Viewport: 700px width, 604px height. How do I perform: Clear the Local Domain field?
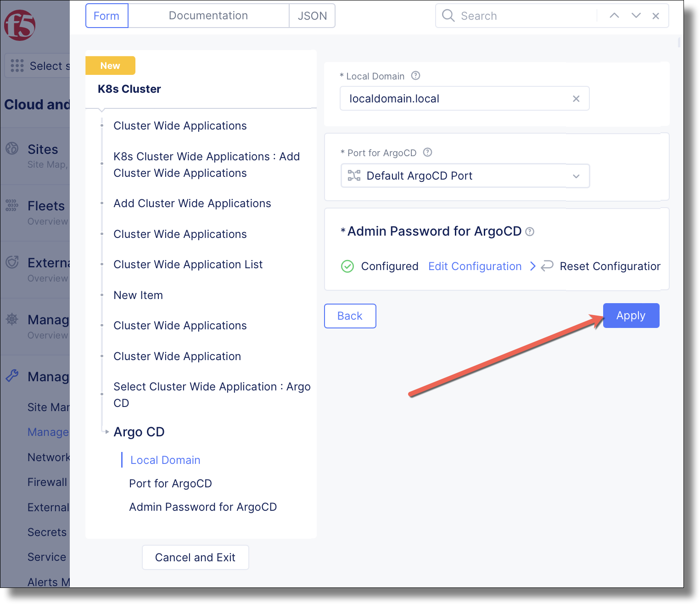(x=576, y=99)
